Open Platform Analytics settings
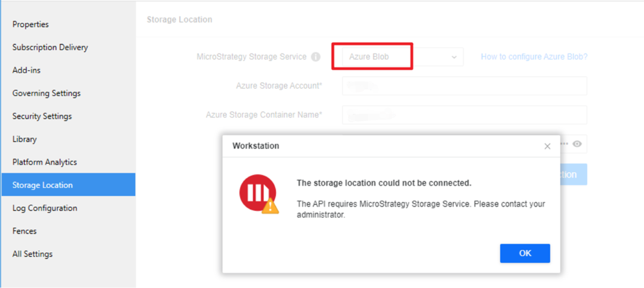 (45, 162)
